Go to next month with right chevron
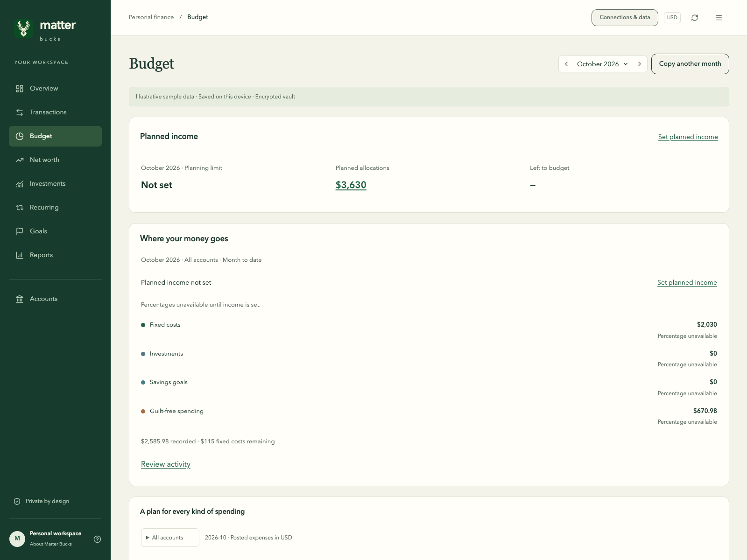 [x=640, y=64]
